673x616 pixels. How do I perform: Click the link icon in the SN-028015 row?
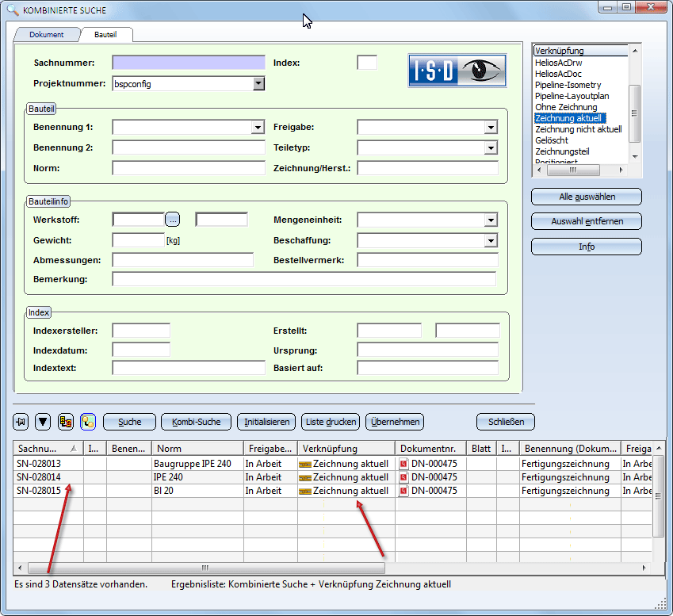tap(304, 491)
